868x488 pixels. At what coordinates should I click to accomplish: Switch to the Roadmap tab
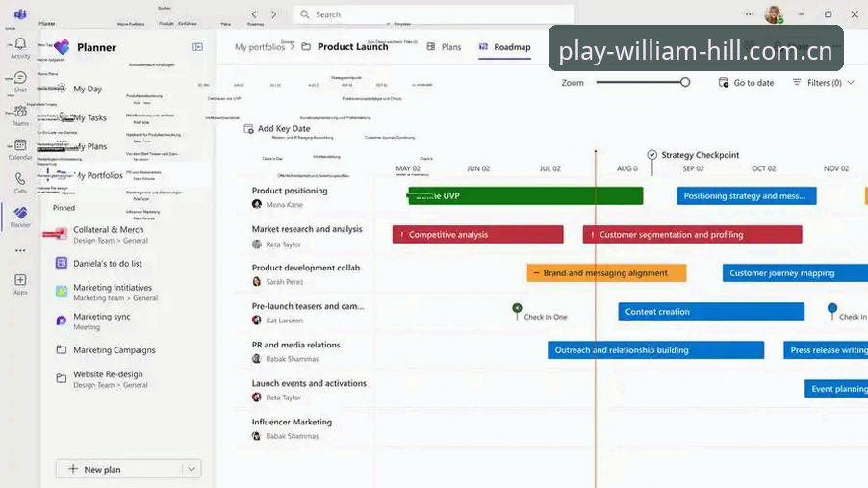point(504,47)
